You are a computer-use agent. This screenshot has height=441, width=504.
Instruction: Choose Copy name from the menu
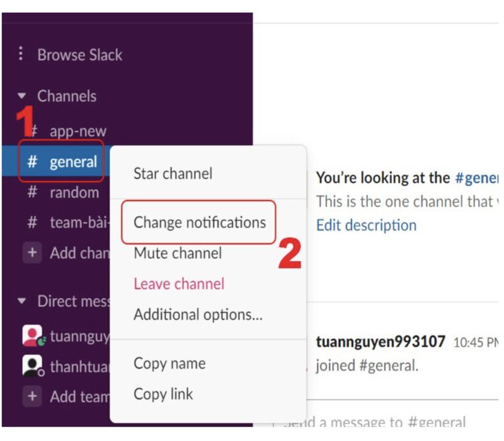click(x=169, y=364)
